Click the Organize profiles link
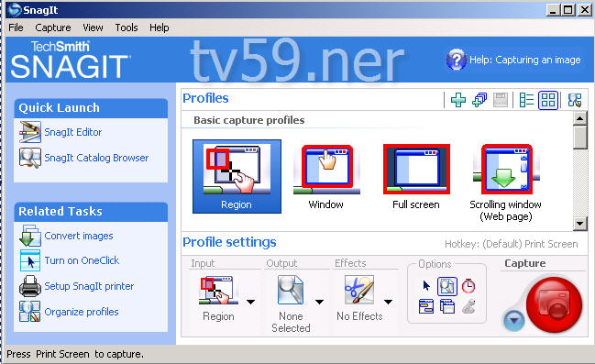This screenshot has height=364, width=595. coord(82,312)
